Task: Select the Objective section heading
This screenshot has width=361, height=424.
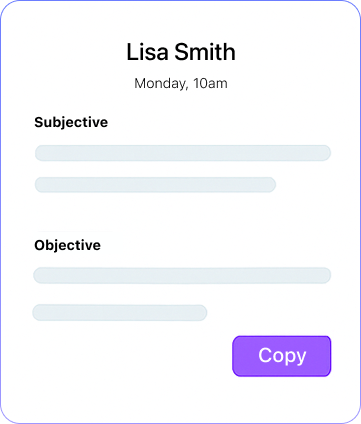Action: coord(67,245)
